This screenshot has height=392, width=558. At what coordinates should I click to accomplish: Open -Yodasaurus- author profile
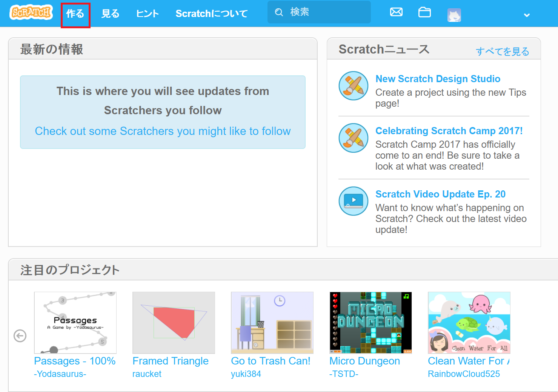tap(60, 374)
